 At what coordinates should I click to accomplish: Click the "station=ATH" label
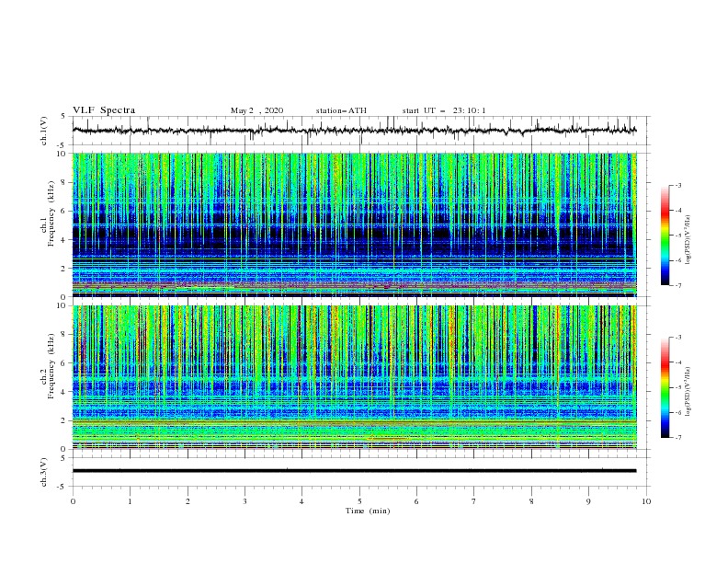click(341, 110)
